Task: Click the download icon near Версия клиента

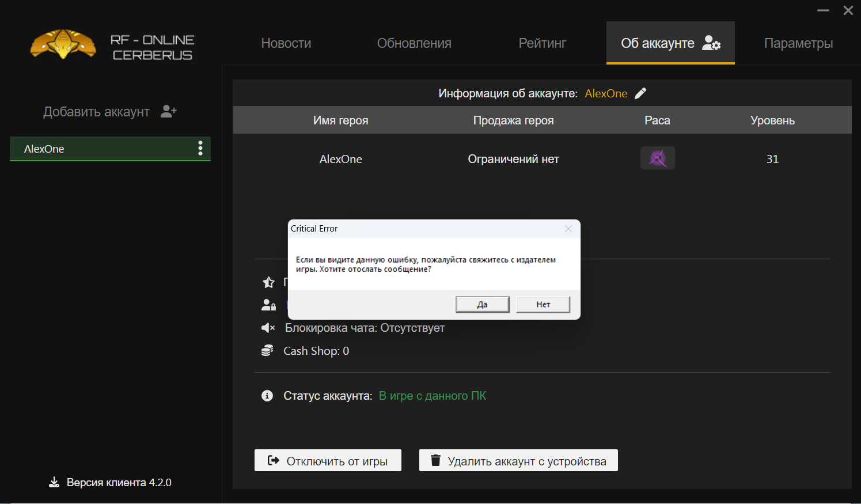Action: tap(54, 482)
